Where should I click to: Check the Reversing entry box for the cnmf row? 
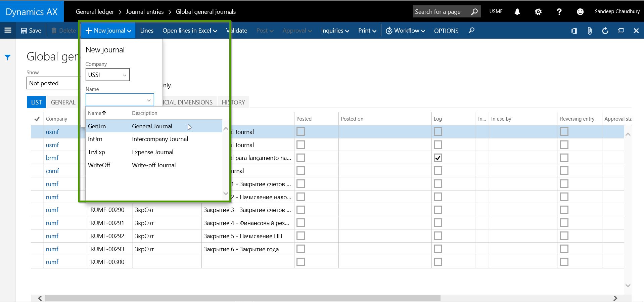pos(564,171)
